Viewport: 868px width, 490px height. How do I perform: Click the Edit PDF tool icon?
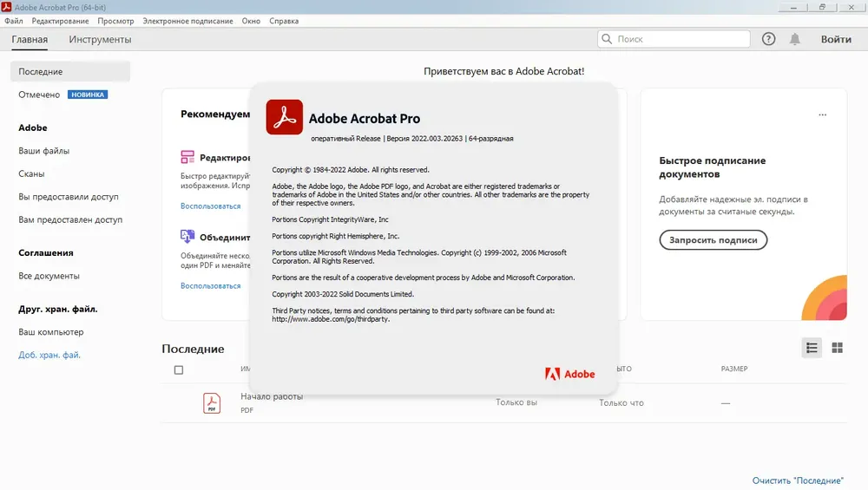pos(187,157)
